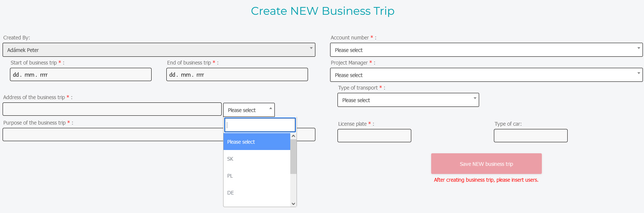Screen dimensions: 644x213
Task: Open the Created By dropdown
Action: pos(159,50)
